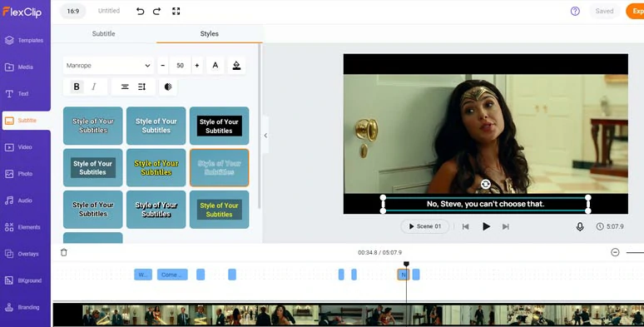Click the video filmstrip track
Viewport: 644px width, 327px height.
point(349,315)
